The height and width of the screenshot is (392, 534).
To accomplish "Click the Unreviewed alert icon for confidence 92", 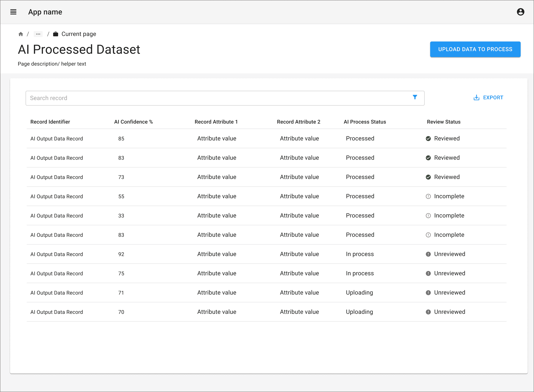I will click(428, 254).
